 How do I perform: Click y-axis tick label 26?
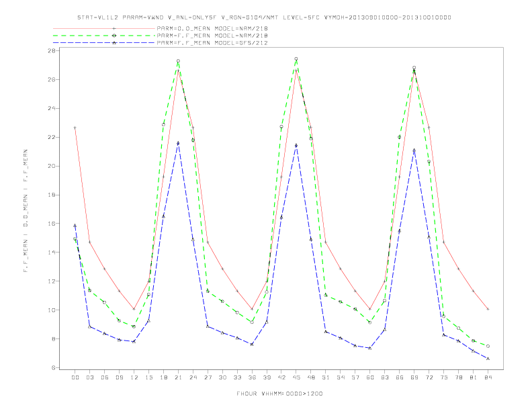[52, 79]
